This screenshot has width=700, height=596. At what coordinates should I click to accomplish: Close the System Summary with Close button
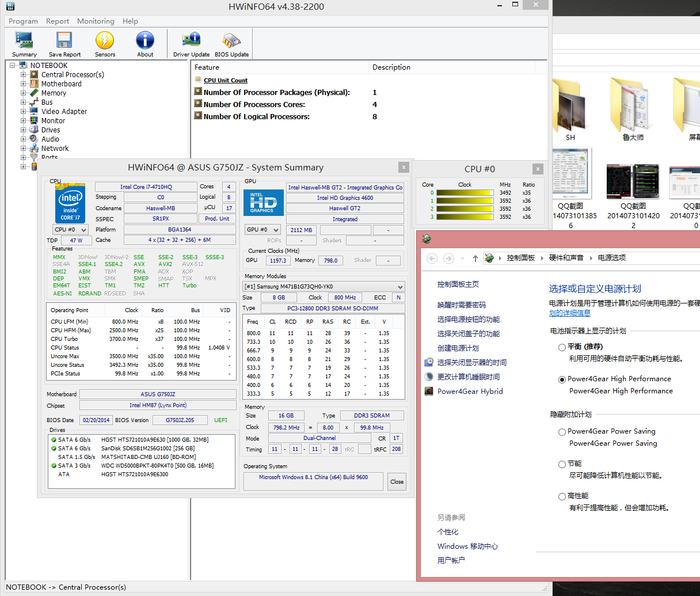(x=397, y=482)
